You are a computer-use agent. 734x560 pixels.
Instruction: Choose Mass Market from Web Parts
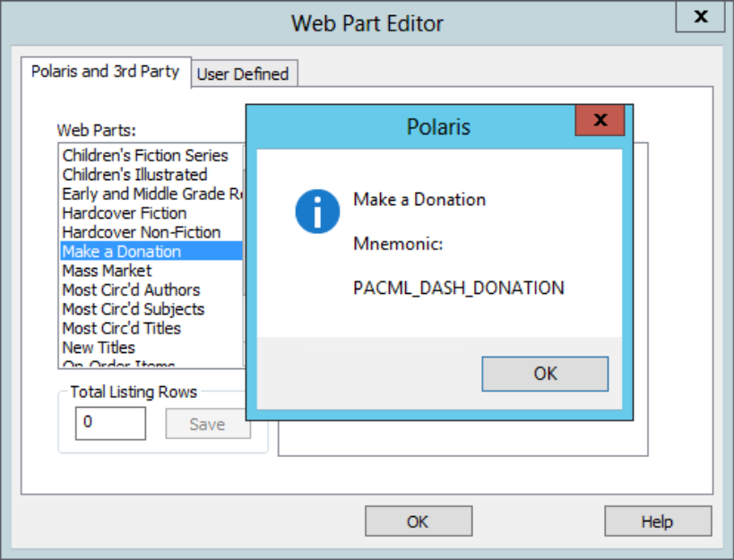coord(107,271)
